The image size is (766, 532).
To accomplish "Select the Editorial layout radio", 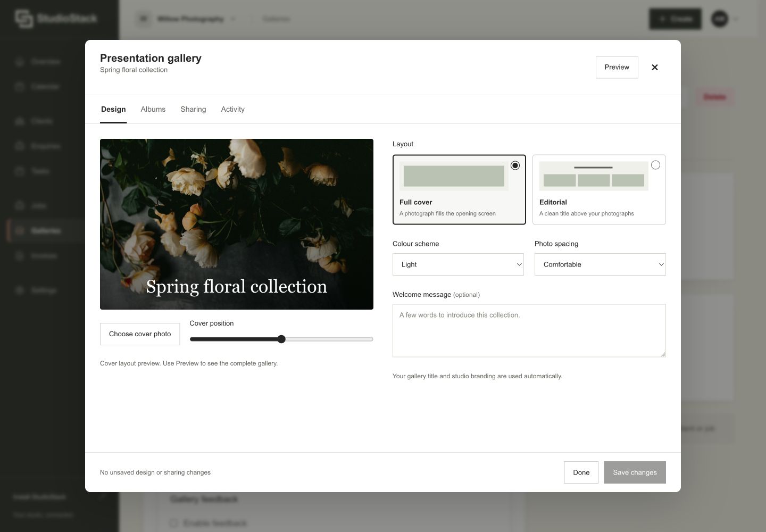I will pyautogui.click(x=655, y=165).
